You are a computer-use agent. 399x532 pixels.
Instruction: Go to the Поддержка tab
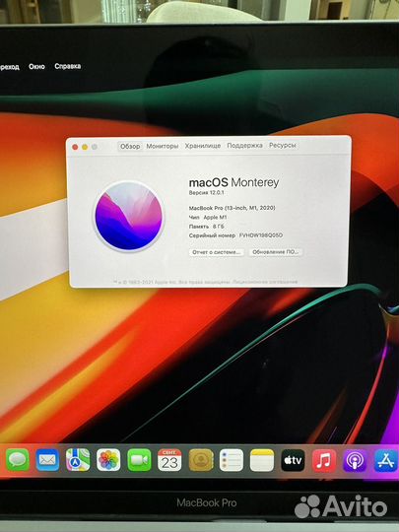244,146
